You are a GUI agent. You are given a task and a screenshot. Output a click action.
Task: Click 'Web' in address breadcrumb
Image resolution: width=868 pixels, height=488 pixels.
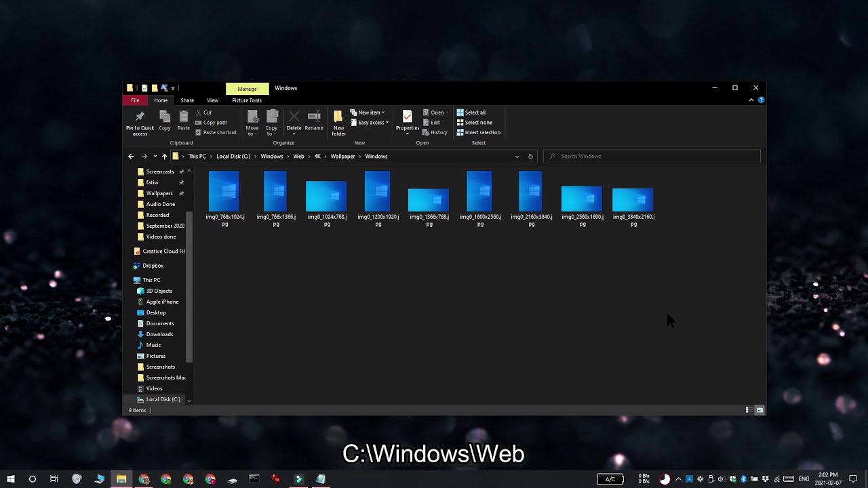click(x=298, y=157)
